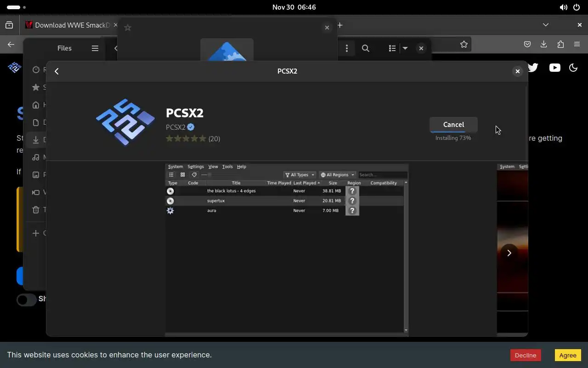Close the middle software dialog
This screenshot has height=368, width=588.
[327, 28]
